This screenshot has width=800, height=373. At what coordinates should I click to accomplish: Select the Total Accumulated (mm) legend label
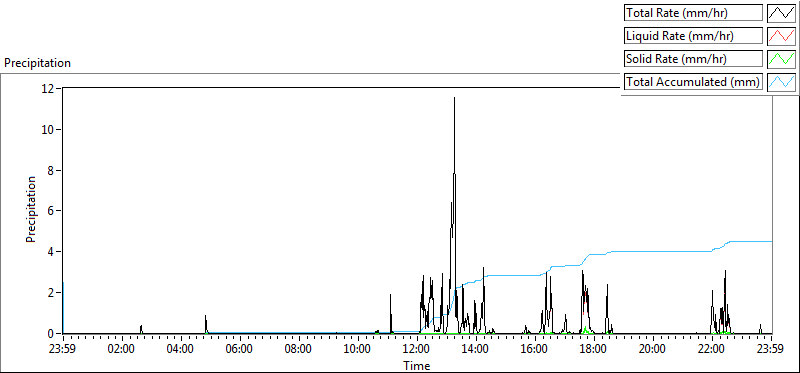(693, 82)
